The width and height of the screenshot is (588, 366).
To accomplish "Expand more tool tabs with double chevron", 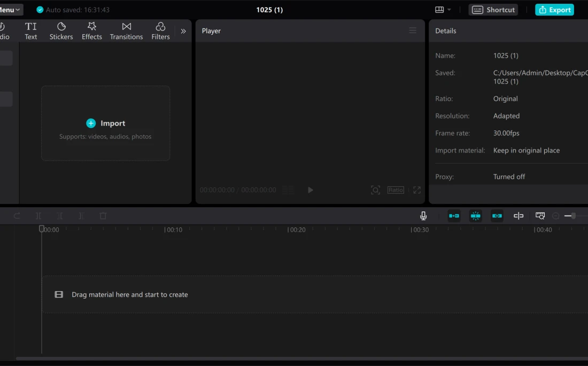I will pyautogui.click(x=183, y=31).
